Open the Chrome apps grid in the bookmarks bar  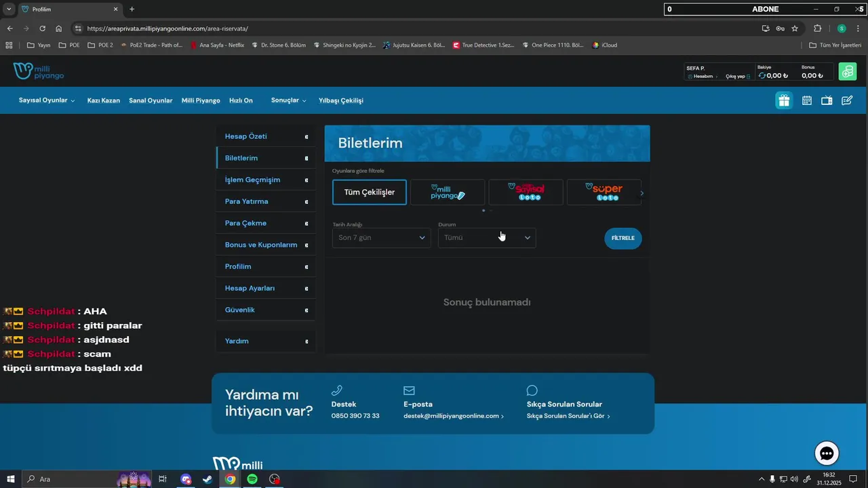point(9,45)
